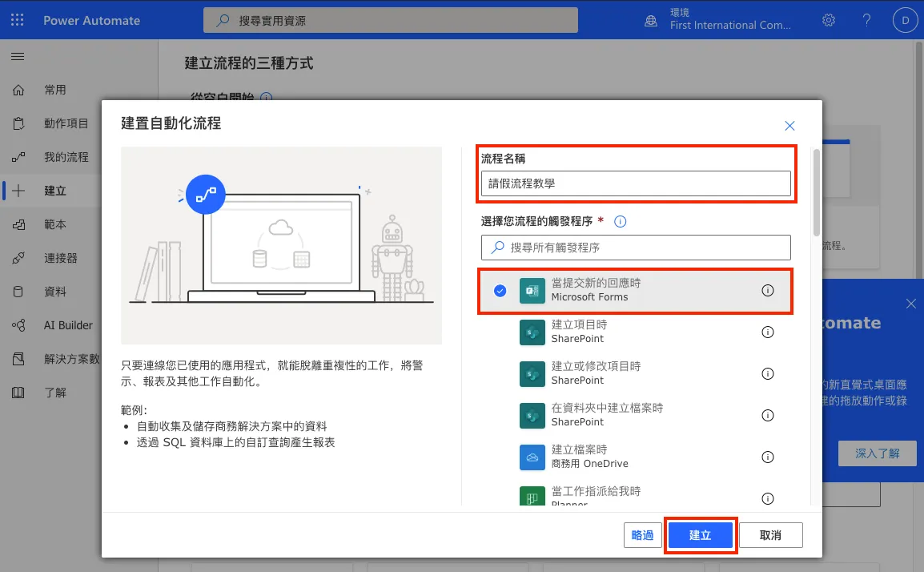
Task: Click the 略過 skip button
Action: [642, 535]
